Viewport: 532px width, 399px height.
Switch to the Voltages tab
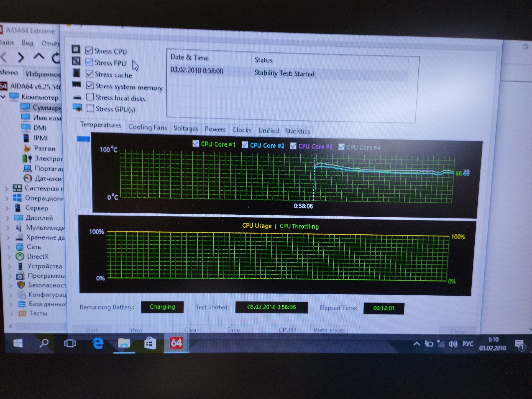pyautogui.click(x=186, y=128)
